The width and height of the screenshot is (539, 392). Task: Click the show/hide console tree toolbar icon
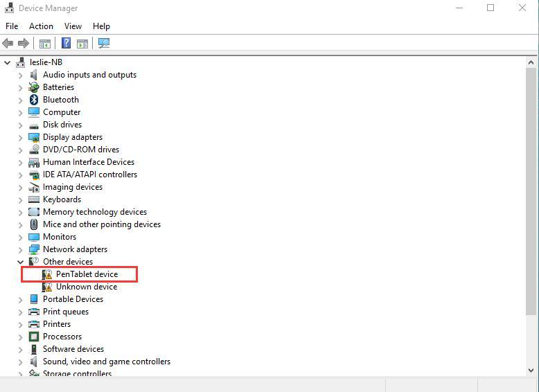click(x=45, y=44)
